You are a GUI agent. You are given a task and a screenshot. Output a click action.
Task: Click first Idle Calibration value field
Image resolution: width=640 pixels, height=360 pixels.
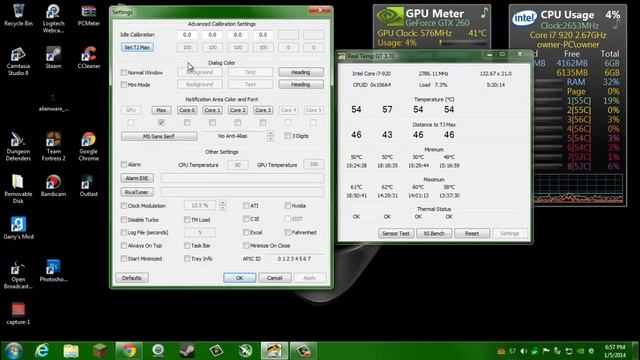coord(187,35)
